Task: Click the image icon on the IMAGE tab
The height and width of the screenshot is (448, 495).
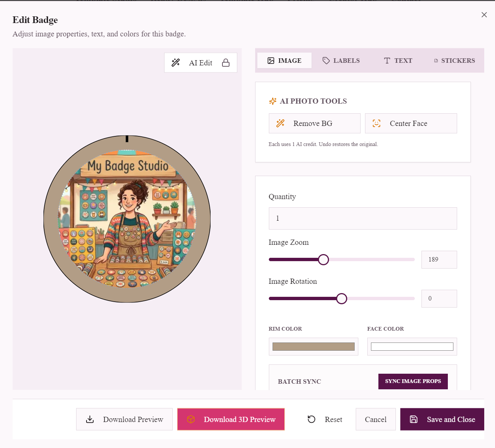Action: click(271, 61)
